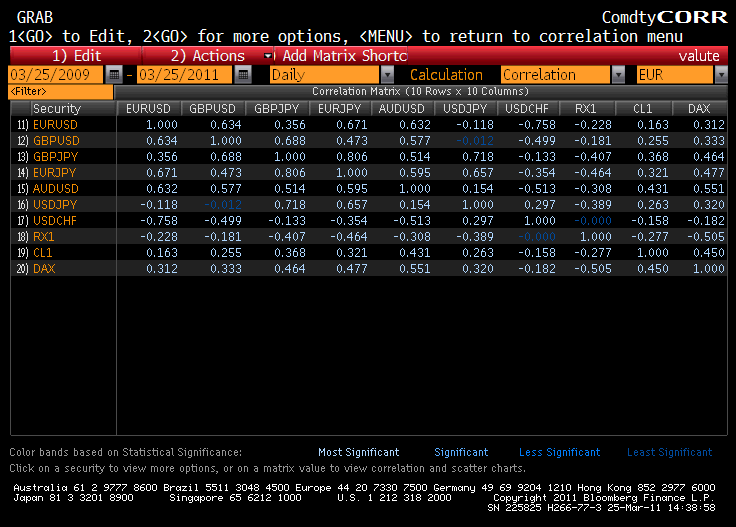Click the EURJPY column header
Screen dimensions: 736x527
340,108
